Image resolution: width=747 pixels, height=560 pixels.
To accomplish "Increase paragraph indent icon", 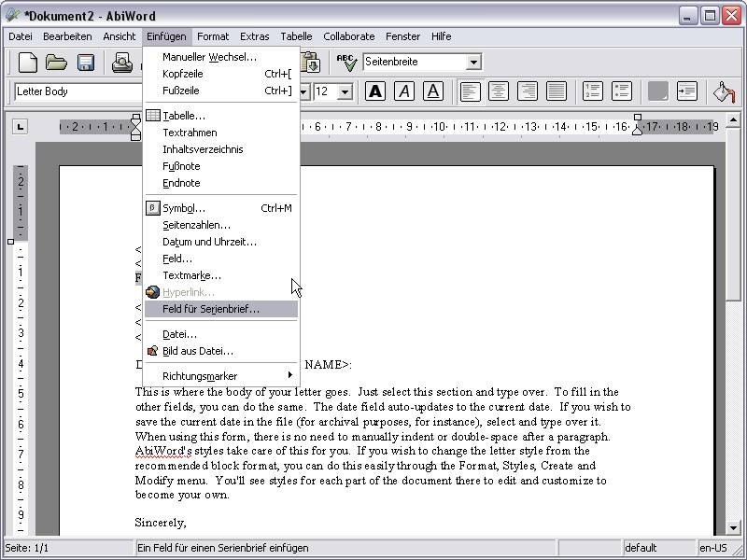I will [686, 91].
